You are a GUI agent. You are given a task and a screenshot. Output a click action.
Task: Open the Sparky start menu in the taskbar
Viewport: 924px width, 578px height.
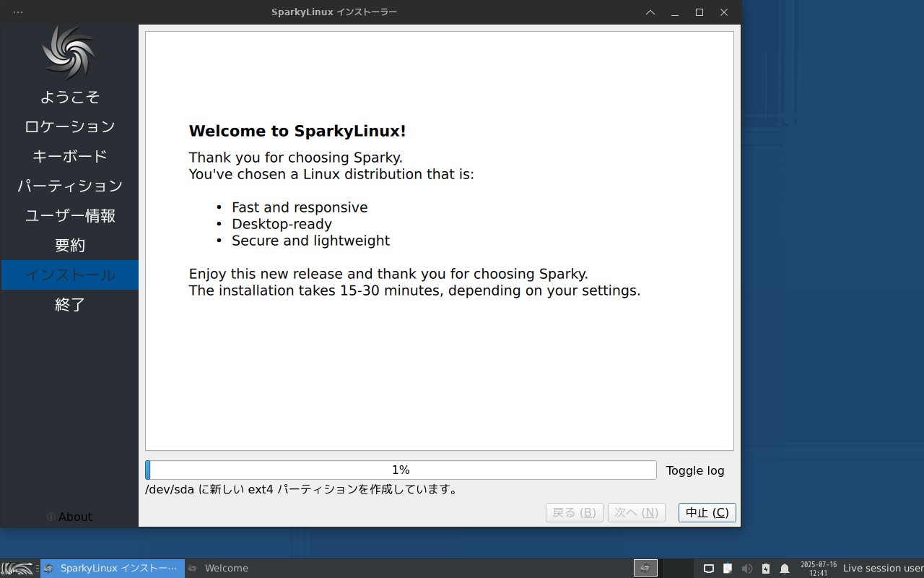click(x=18, y=569)
